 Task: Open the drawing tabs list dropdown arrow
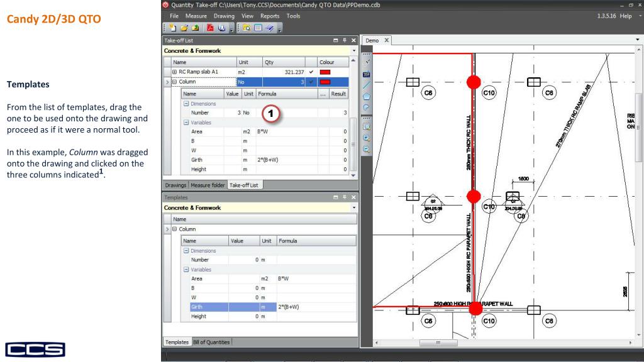(x=638, y=40)
